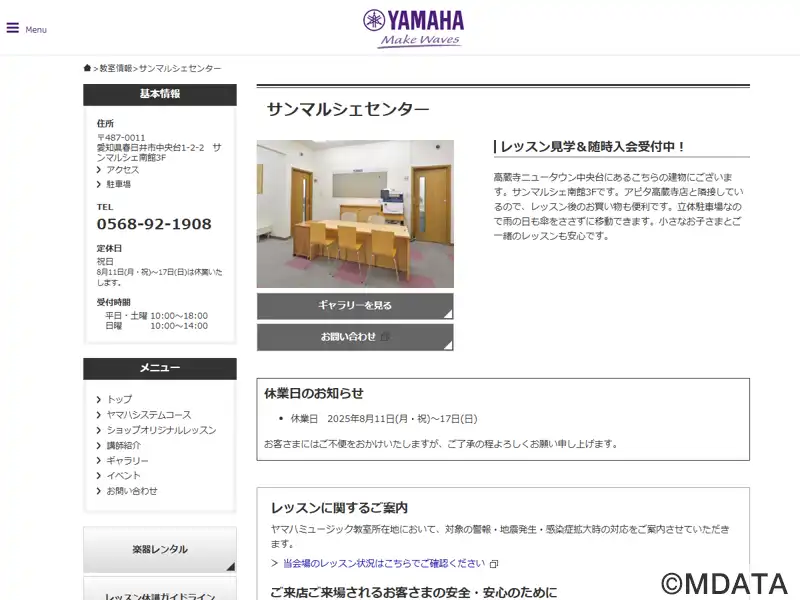800x600 pixels.
Task: Click the 基本情報 panel header
Action: (x=160, y=94)
